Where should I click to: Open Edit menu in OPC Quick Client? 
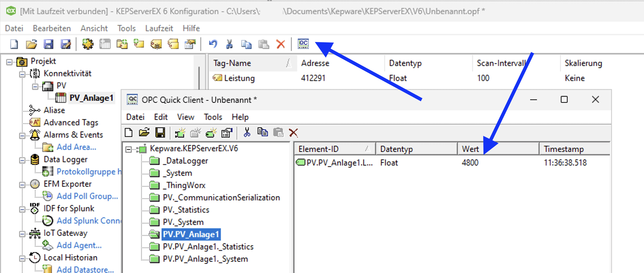click(x=161, y=117)
